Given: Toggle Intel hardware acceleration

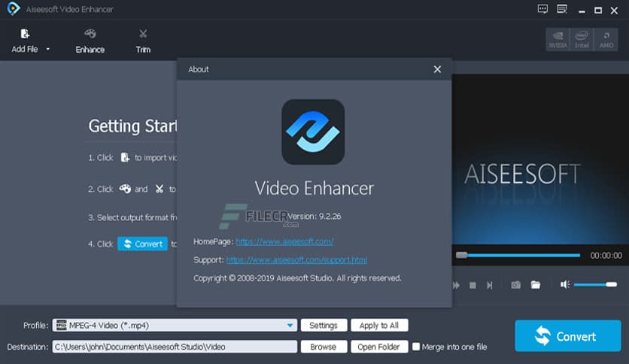Looking at the screenshot, I should click(582, 39).
